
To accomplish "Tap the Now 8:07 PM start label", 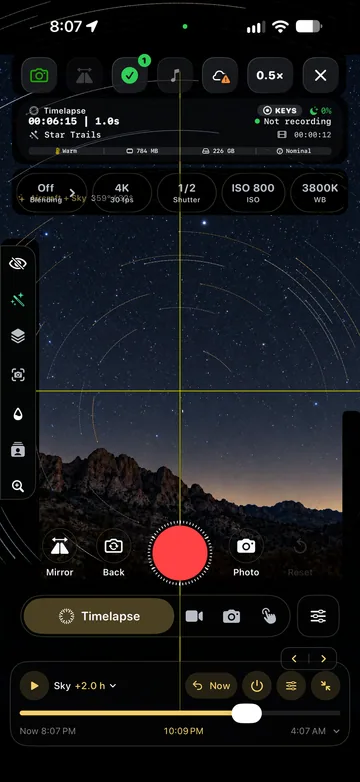I will pos(47,731).
